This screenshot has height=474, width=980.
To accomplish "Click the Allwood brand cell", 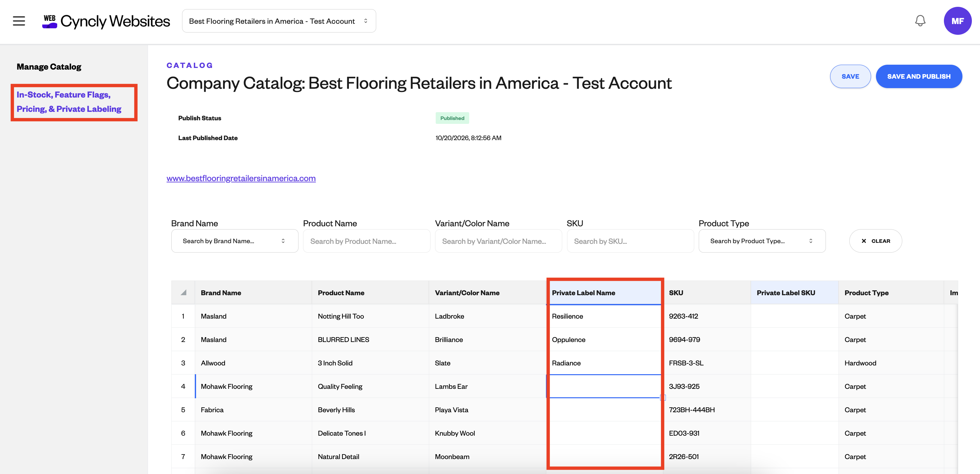I will point(253,363).
